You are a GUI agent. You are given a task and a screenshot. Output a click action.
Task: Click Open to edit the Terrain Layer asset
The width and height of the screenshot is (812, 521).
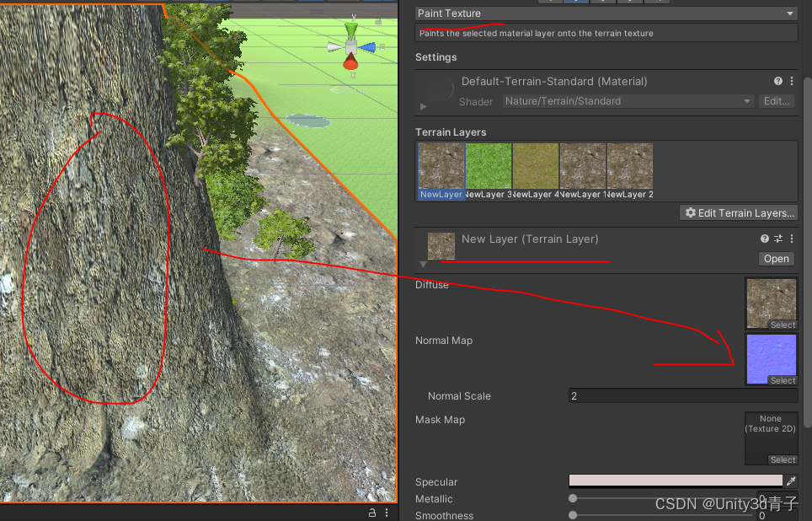pyautogui.click(x=775, y=259)
